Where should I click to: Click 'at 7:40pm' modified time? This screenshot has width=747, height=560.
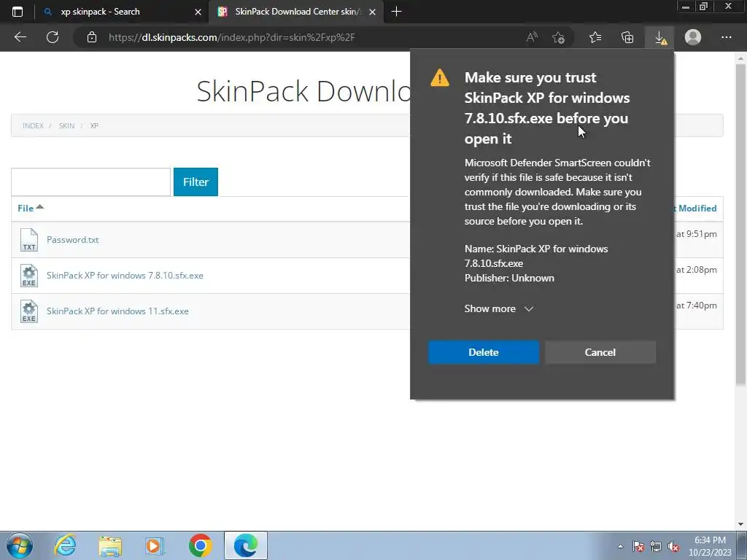697,306
